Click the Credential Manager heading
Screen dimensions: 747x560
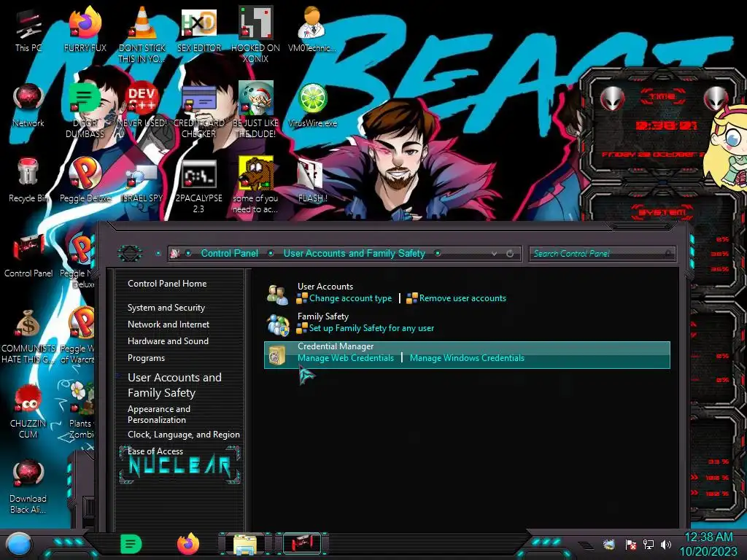(x=335, y=346)
